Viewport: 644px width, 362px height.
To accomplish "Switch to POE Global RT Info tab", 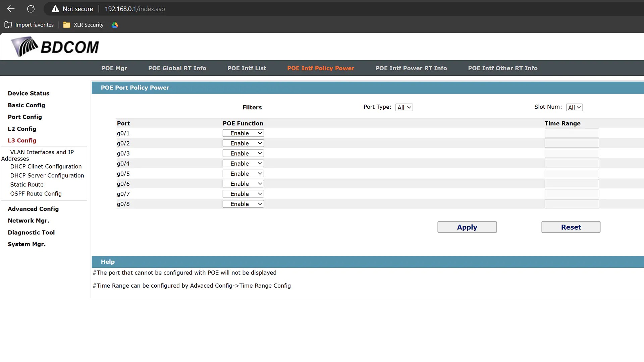I will click(177, 68).
